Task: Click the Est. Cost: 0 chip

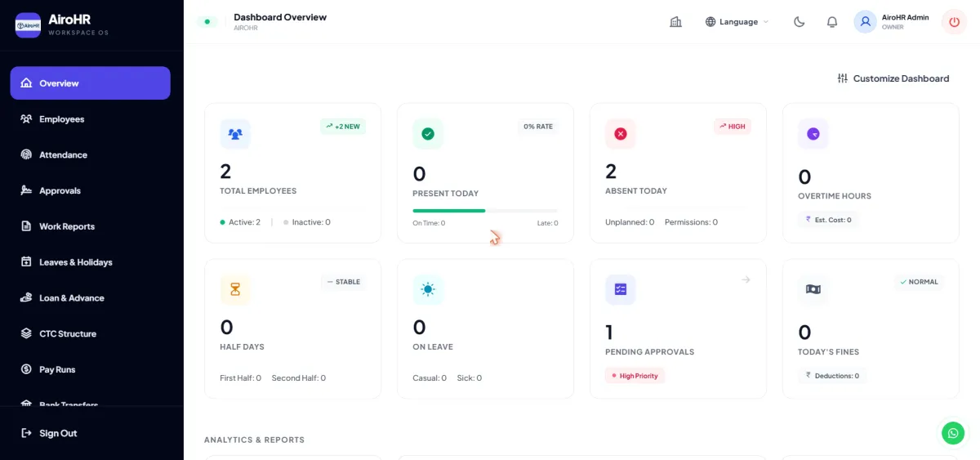Action: (x=828, y=220)
